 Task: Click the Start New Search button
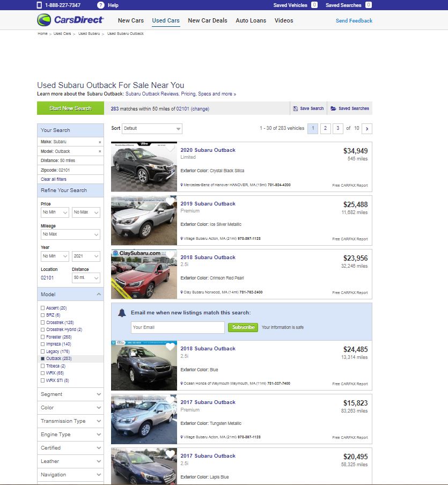click(70, 108)
